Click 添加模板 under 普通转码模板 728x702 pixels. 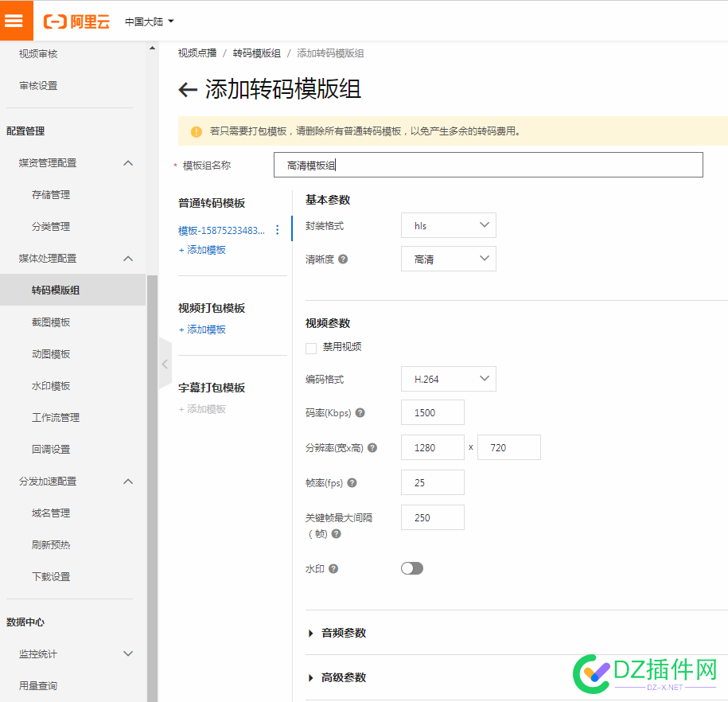coord(202,250)
